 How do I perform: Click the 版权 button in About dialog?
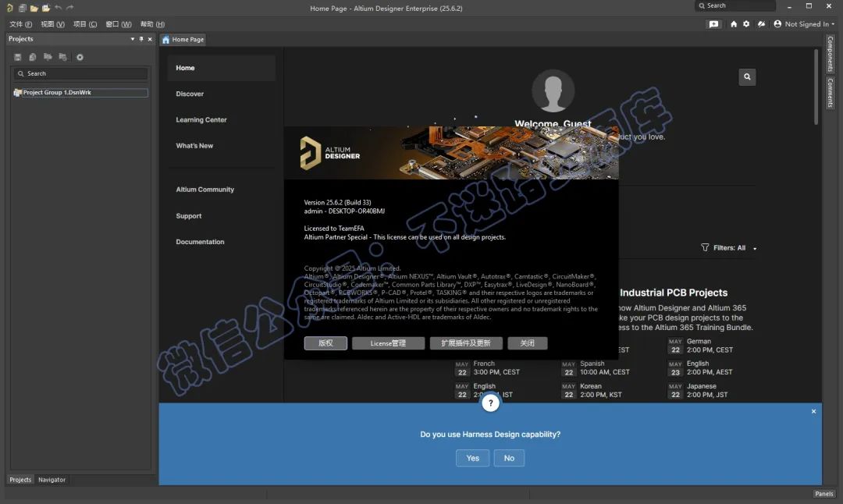(325, 343)
